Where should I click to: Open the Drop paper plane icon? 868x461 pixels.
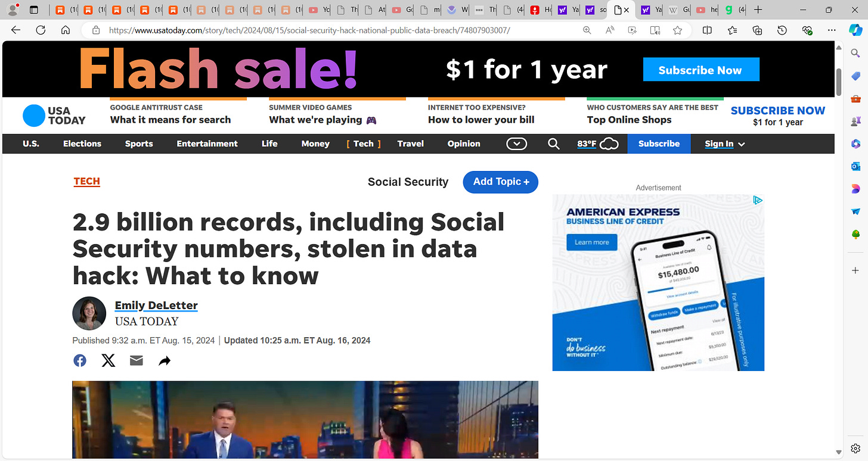click(855, 211)
